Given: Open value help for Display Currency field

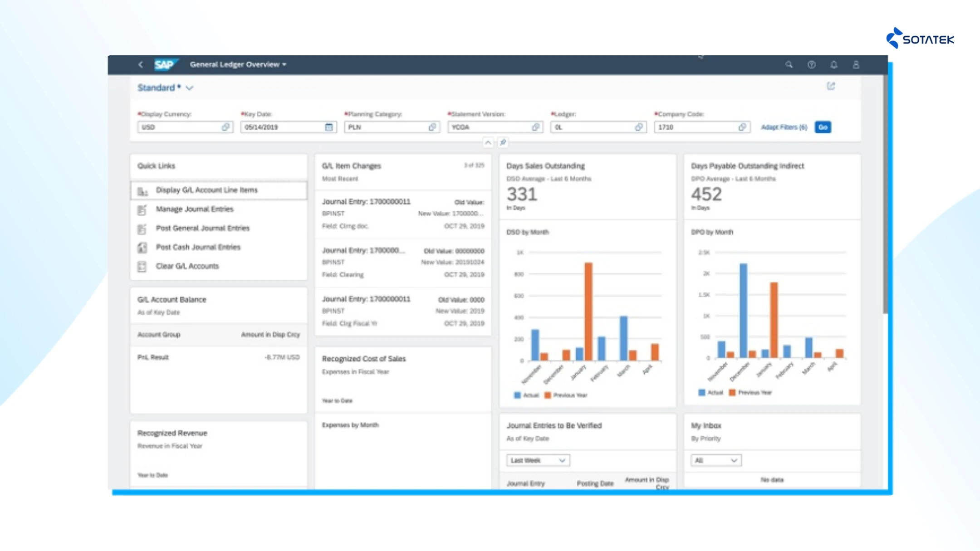Looking at the screenshot, I should click(225, 127).
